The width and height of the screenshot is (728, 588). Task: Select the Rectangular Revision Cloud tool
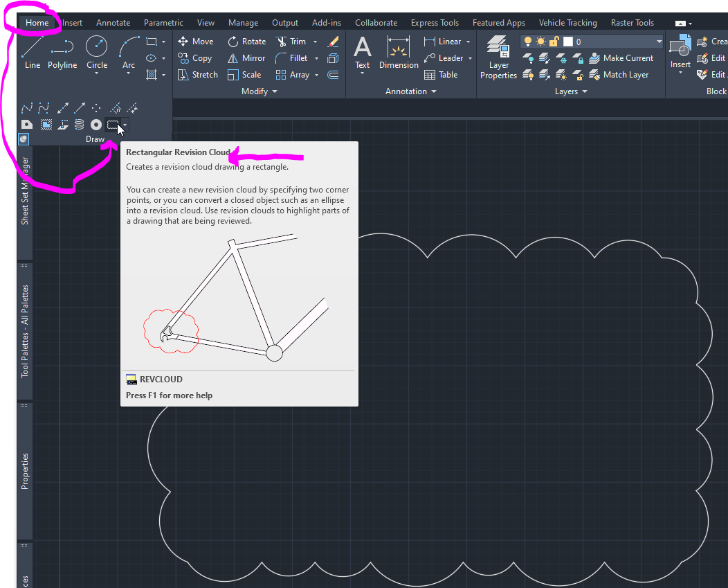[x=112, y=125]
